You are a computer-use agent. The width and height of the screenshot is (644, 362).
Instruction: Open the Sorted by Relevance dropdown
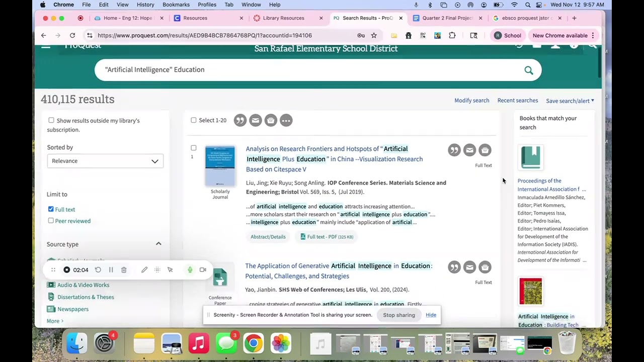click(105, 161)
